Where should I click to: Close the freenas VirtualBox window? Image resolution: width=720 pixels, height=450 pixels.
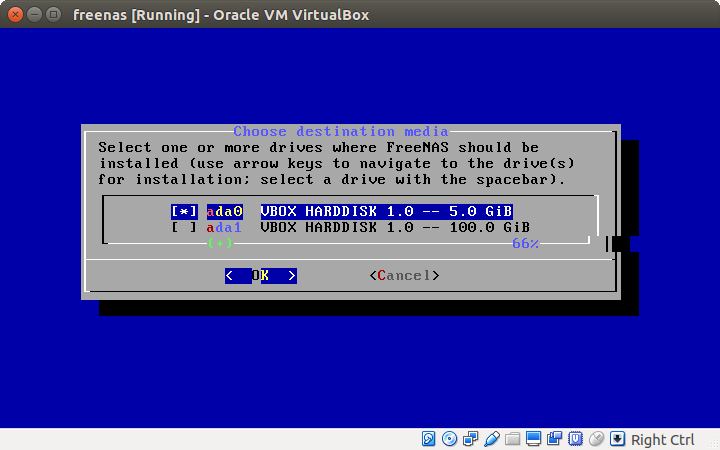tap(15, 15)
